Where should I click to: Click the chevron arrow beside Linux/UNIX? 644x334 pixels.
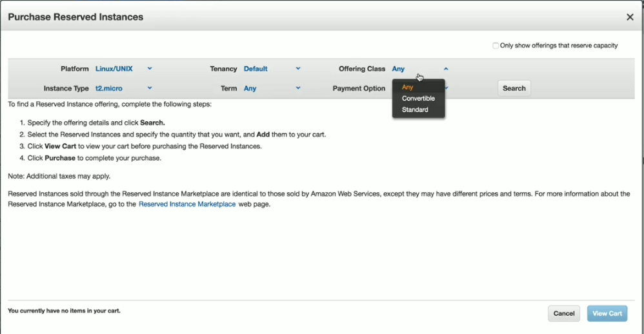150,68
